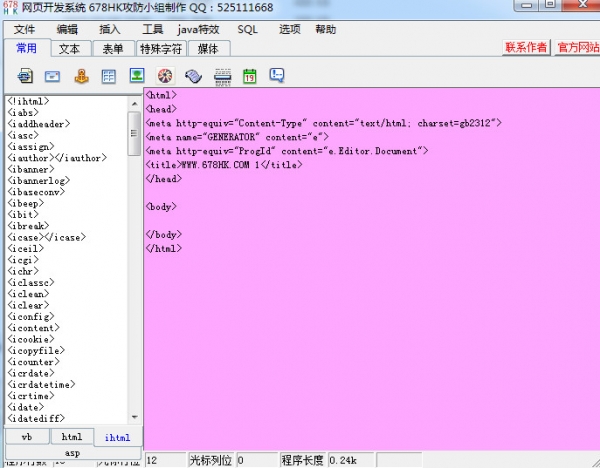
Task: Click the comment speech bubble icon
Action: click(x=277, y=75)
